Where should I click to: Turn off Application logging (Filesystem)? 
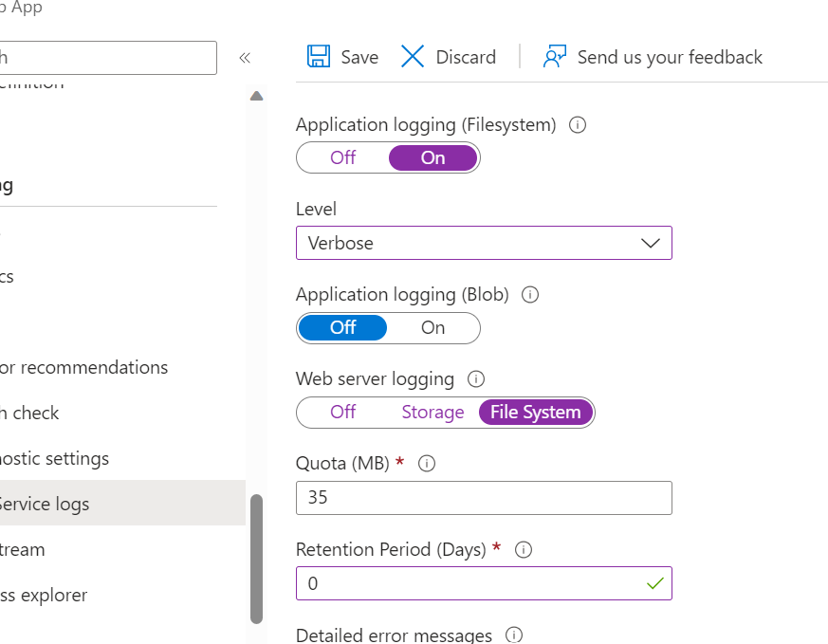point(343,157)
